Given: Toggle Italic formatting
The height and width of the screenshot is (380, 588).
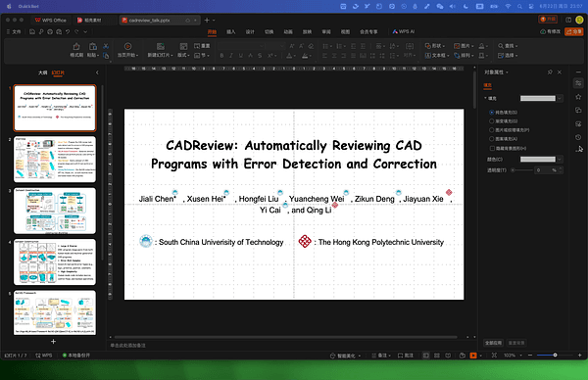Looking at the screenshot, I should [x=231, y=56].
